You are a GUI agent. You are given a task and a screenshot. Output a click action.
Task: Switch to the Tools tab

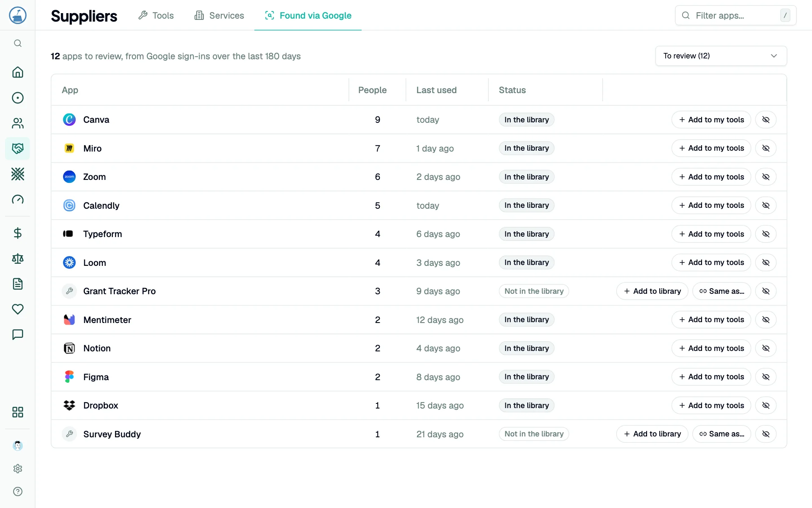pyautogui.click(x=156, y=16)
